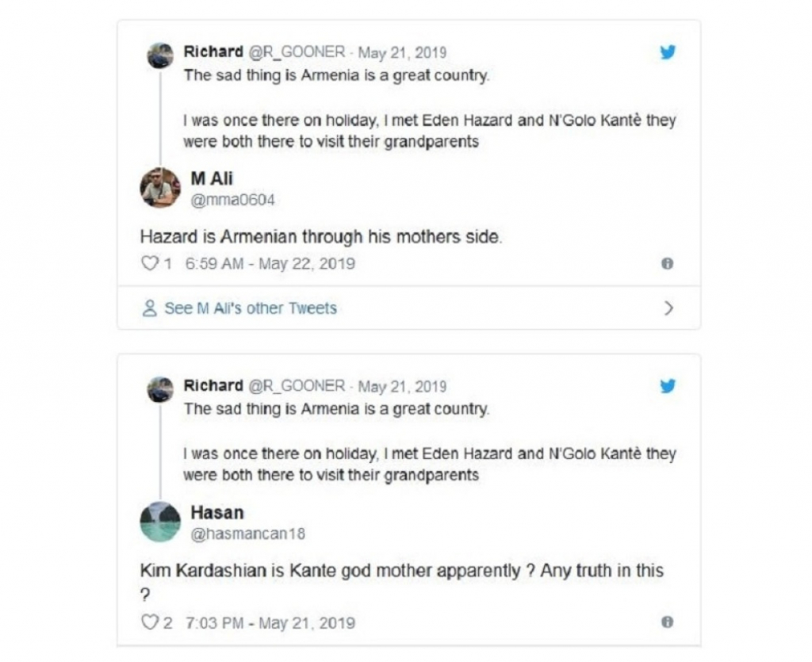
Task: Open See M Ali's other Tweets link
Action: coord(250,308)
